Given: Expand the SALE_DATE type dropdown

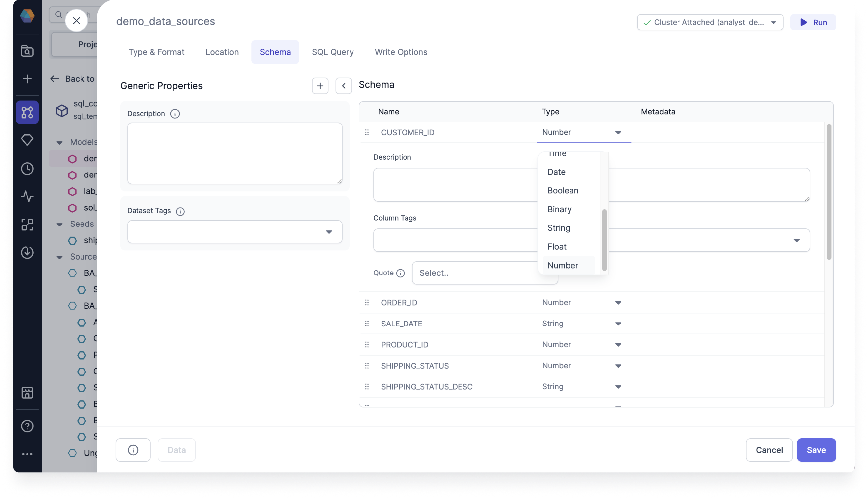Looking at the screenshot, I should pos(618,323).
